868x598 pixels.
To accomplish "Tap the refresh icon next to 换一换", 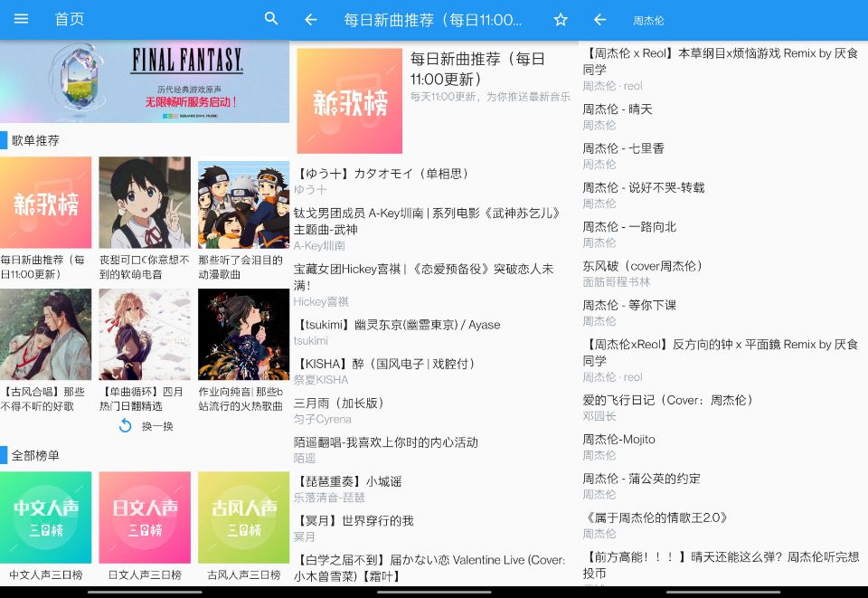I will coord(126,426).
